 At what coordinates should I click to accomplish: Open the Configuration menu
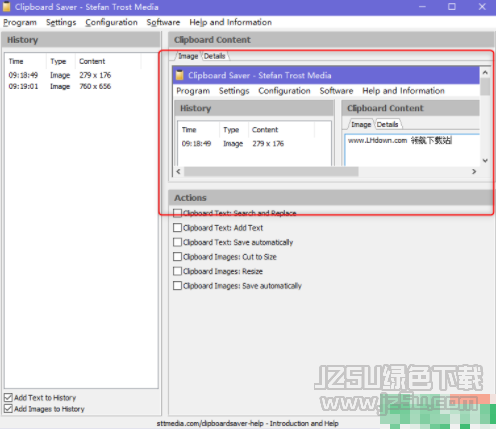click(111, 22)
